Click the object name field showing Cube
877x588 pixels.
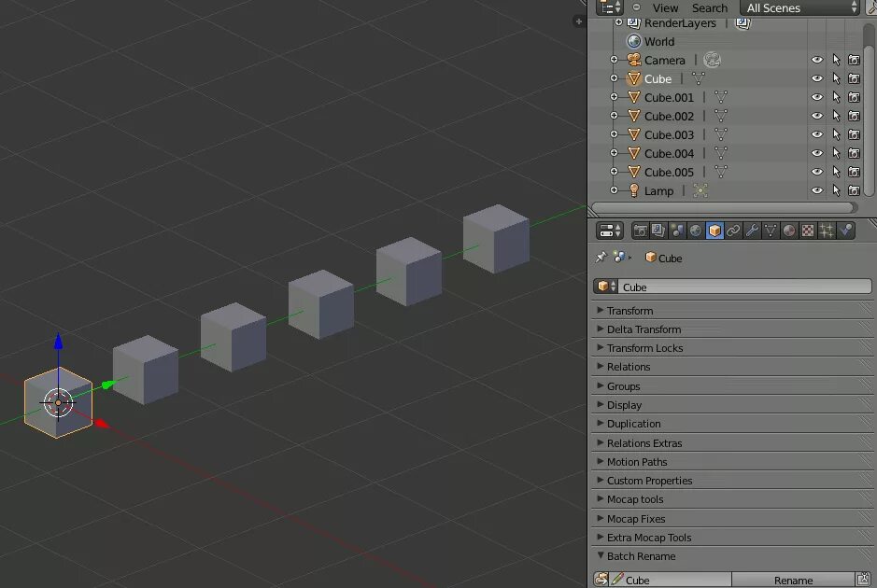click(x=745, y=287)
